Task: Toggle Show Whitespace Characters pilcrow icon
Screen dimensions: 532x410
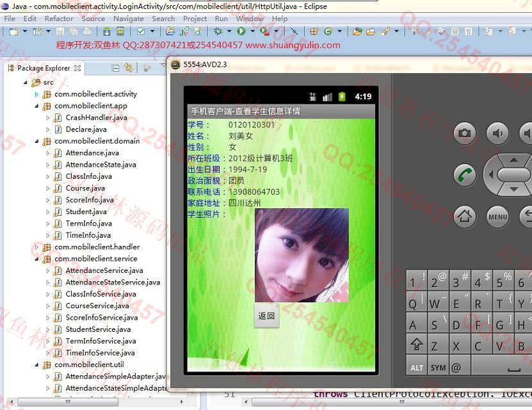Action: 468,31
